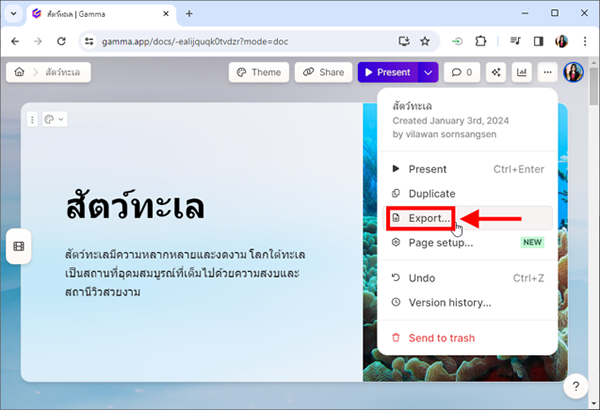Open card style palette dropdown

(54, 119)
